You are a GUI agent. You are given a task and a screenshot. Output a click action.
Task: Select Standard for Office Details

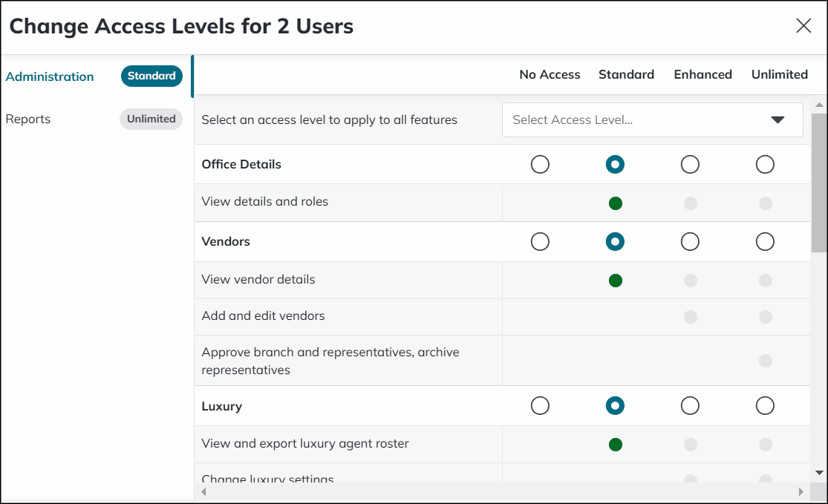coord(615,165)
